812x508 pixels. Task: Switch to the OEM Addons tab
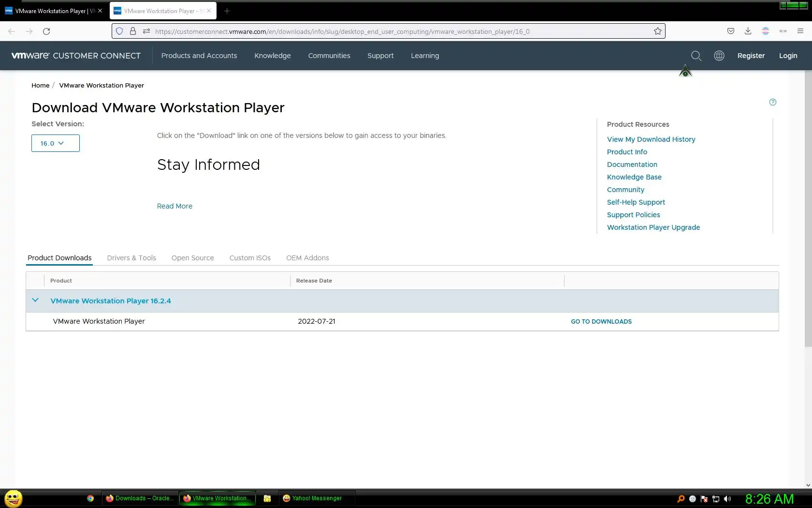point(307,258)
